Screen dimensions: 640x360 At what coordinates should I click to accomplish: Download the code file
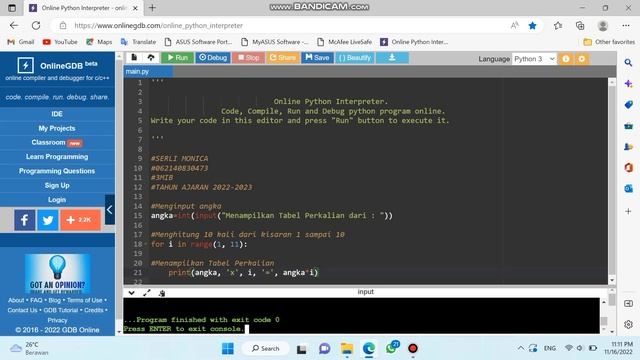(x=392, y=58)
